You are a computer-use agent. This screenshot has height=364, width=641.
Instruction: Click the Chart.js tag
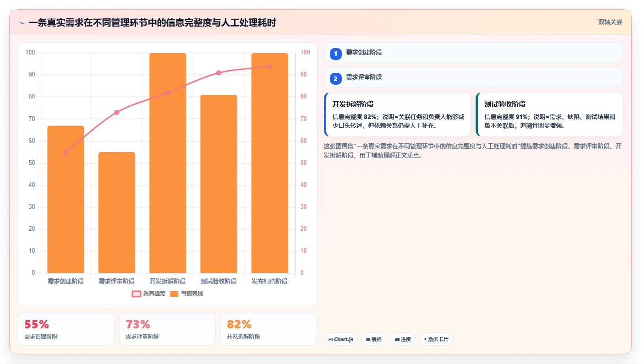[x=341, y=339]
